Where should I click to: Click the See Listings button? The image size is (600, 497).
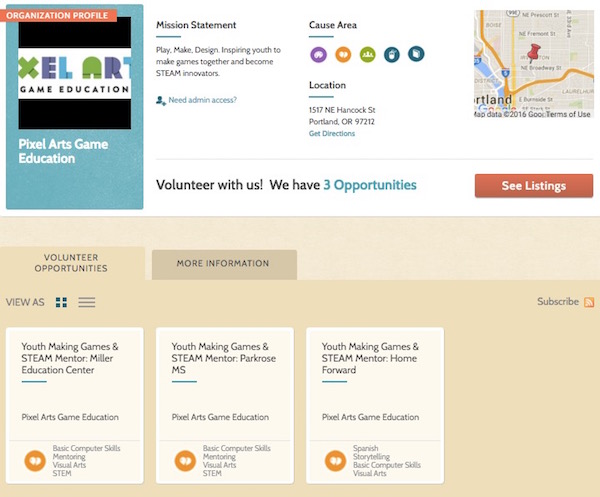(x=534, y=186)
